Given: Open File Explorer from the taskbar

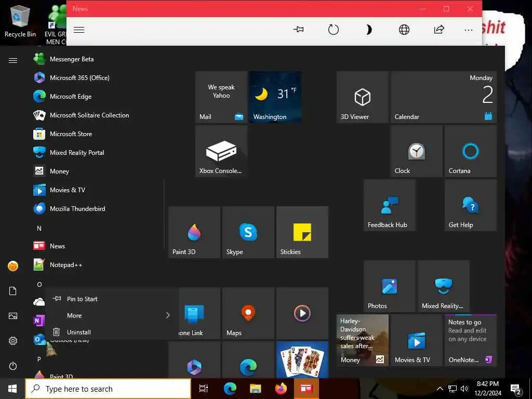Looking at the screenshot, I should [256, 389].
